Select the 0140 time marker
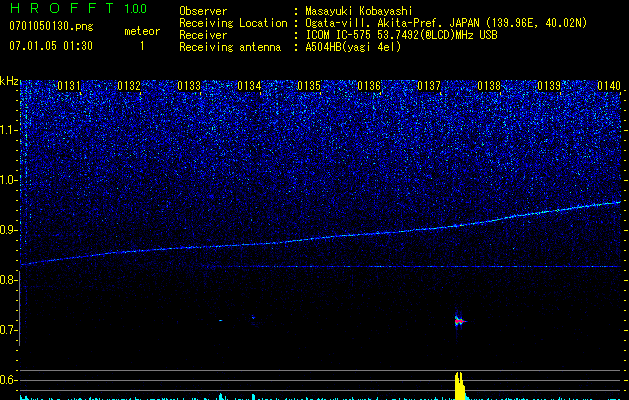The width and height of the screenshot is (629, 400). (608, 86)
